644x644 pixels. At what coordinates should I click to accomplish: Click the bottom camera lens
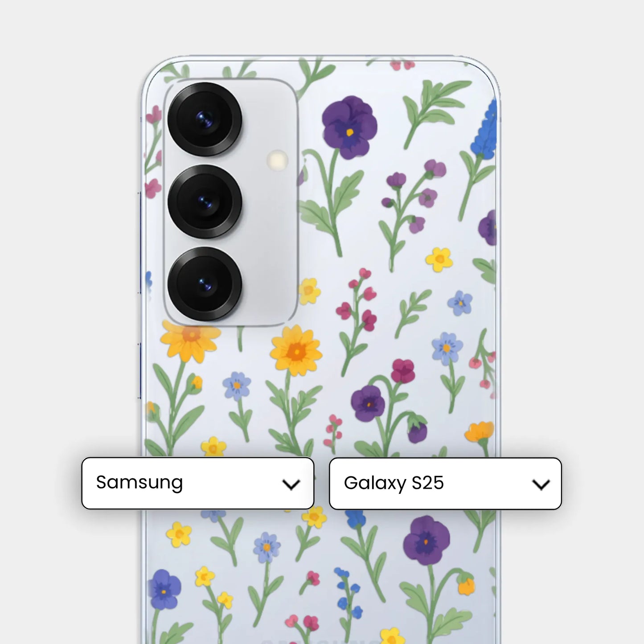coord(205,284)
